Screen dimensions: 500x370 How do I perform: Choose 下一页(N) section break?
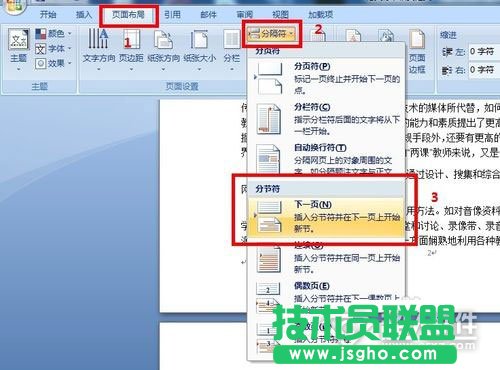pyautogui.click(x=326, y=217)
